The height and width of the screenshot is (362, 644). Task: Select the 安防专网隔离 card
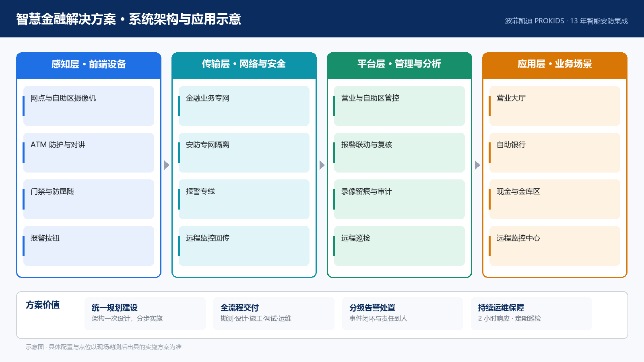pos(244,152)
